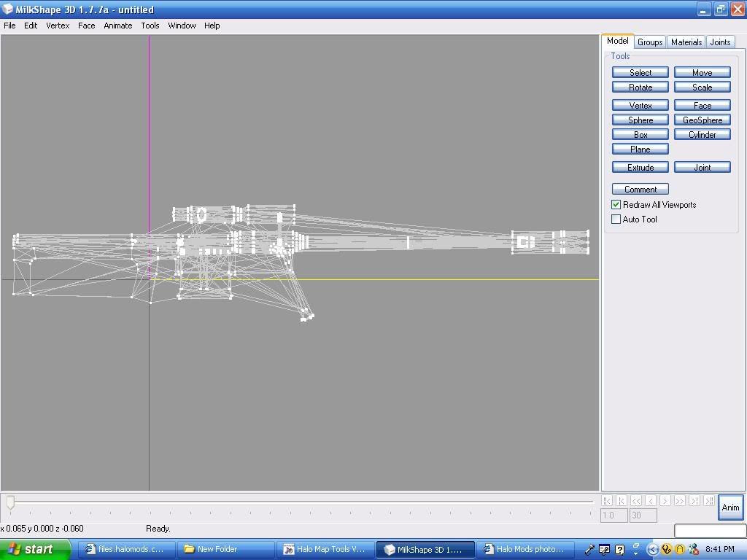This screenshot has height=560, width=747.
Task: Click the total frames field showing 30
Action: [x=643, y=516]
